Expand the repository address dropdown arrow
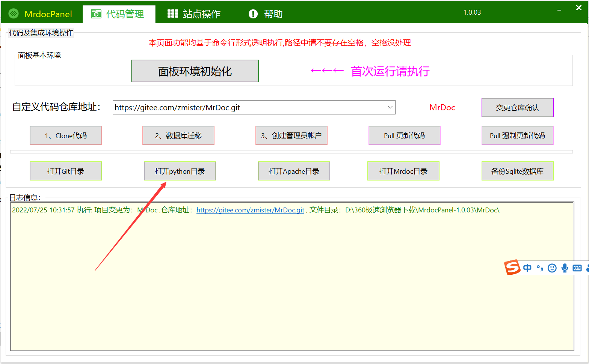This screenshot has width=589, height=364. (390, 107)
